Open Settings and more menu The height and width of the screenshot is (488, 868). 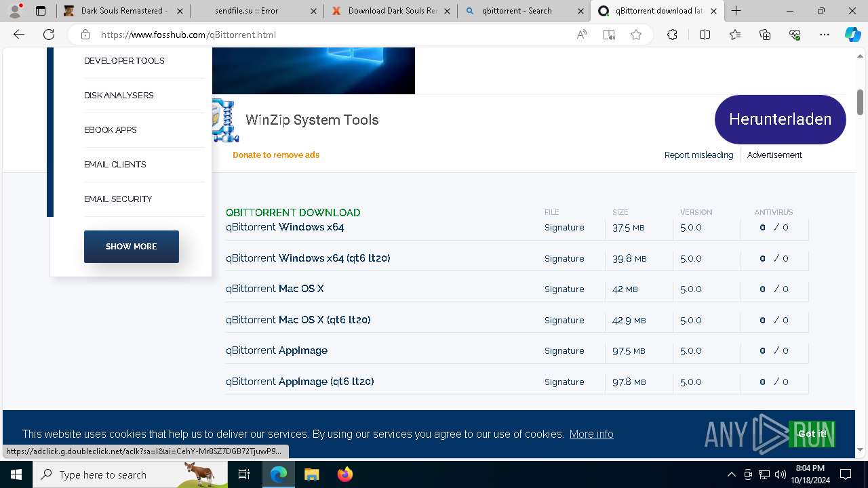(825, 35)
